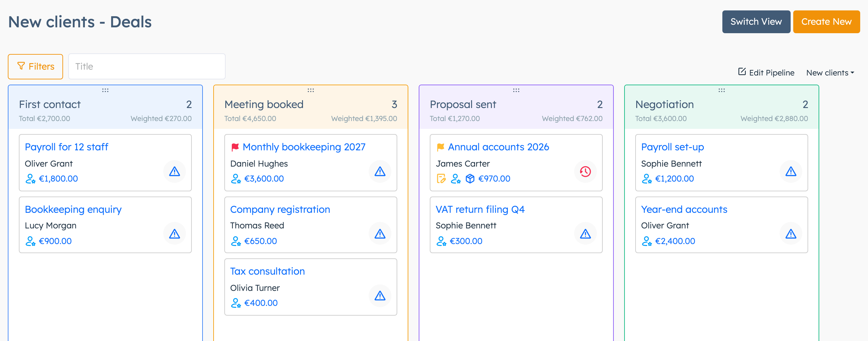Click overdue clock icon on Annual accounts 2026

pyautogui.click(x=585, y=171)
